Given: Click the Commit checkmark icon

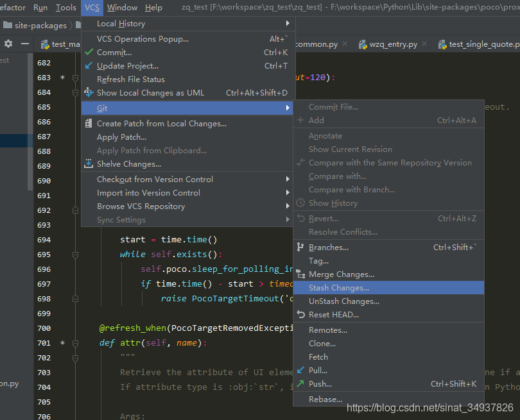Looking at the screenshot, I should [89, 53].
